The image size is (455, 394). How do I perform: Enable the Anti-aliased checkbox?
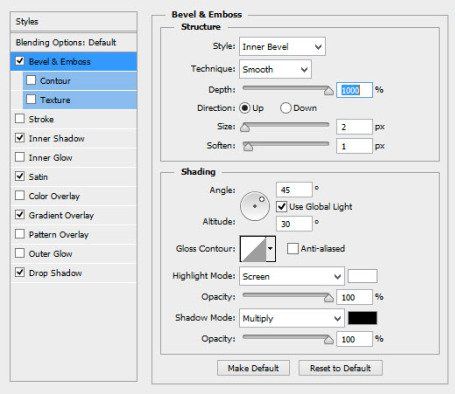tap(293, 248)
